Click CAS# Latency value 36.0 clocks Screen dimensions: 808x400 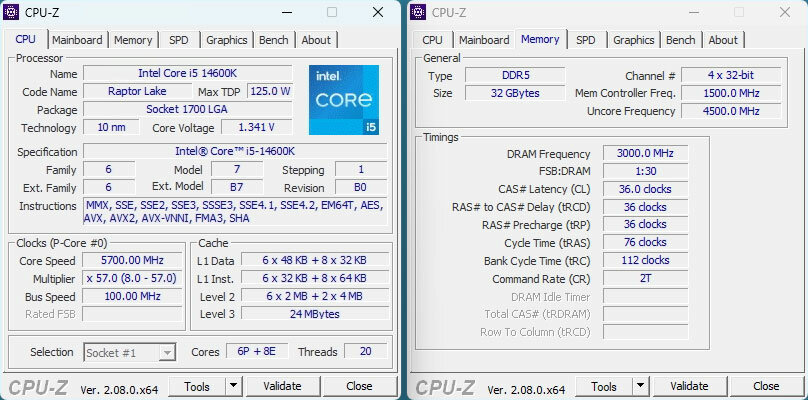(645, 189)
